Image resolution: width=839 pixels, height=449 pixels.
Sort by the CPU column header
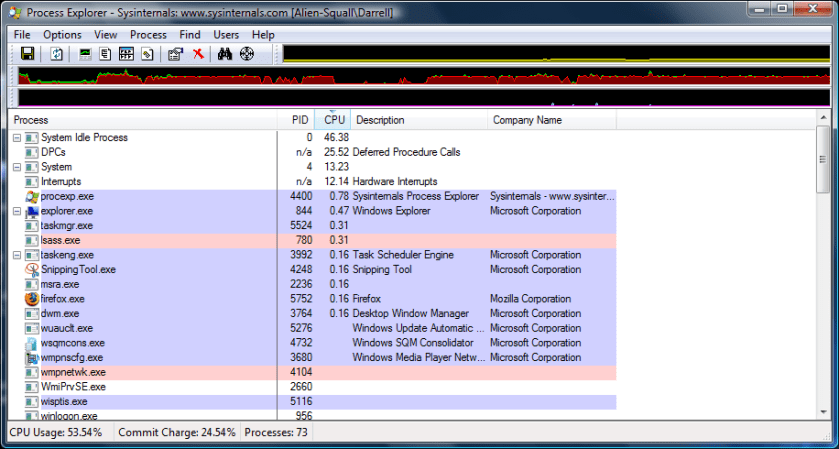coord(334,120)
